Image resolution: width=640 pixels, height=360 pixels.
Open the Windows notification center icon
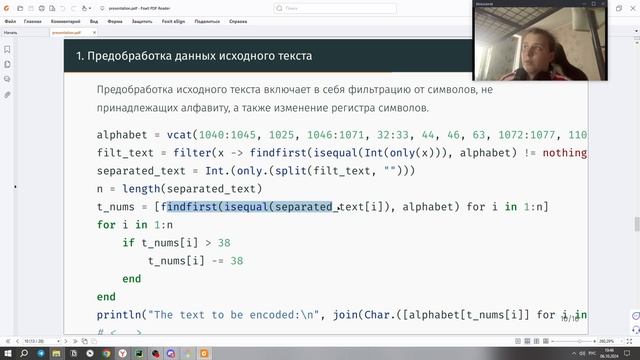point(627,353)
